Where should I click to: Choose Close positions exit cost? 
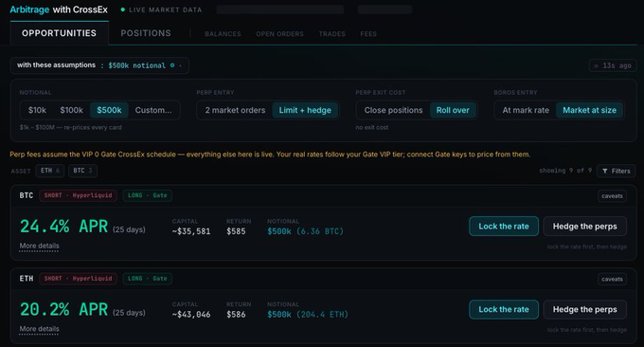[x=393, y=110]
